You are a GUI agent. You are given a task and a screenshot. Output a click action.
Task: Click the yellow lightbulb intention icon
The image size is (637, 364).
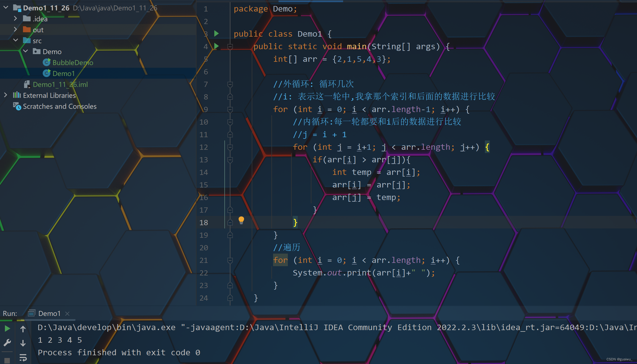click(x=241, y=220)
